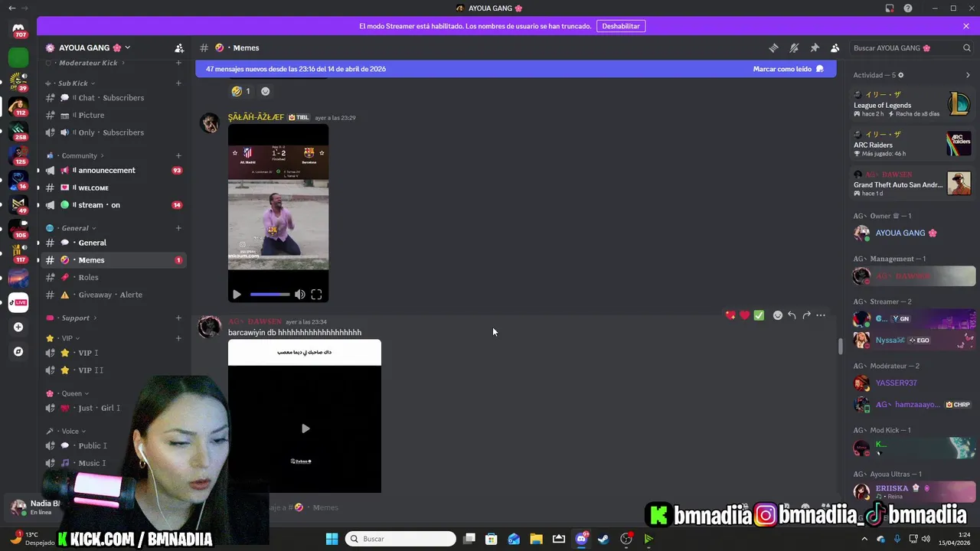Click the Buscar AYOUA GANG search field
Viewport: 980px width, 551px height.
[x=911, y=47]
